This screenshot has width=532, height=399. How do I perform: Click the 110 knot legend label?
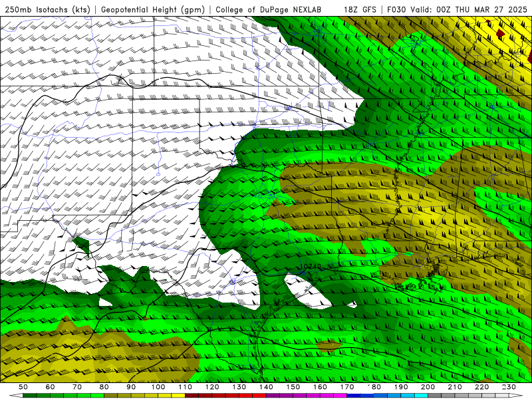[186, 387]
